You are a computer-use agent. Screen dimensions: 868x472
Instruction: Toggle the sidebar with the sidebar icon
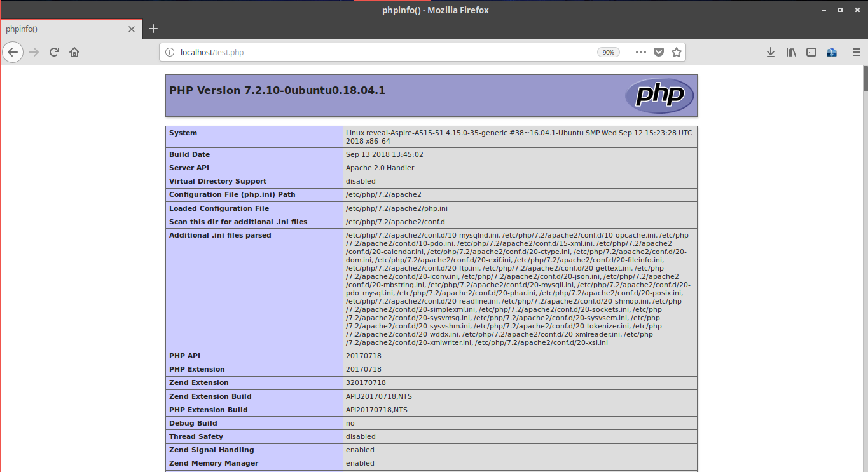(x=811, y=52)
